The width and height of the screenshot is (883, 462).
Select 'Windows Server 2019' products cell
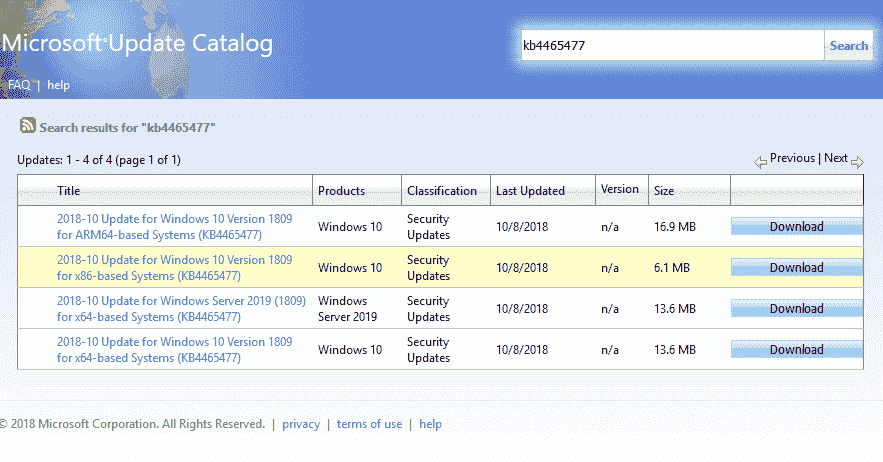pos(347,309)
